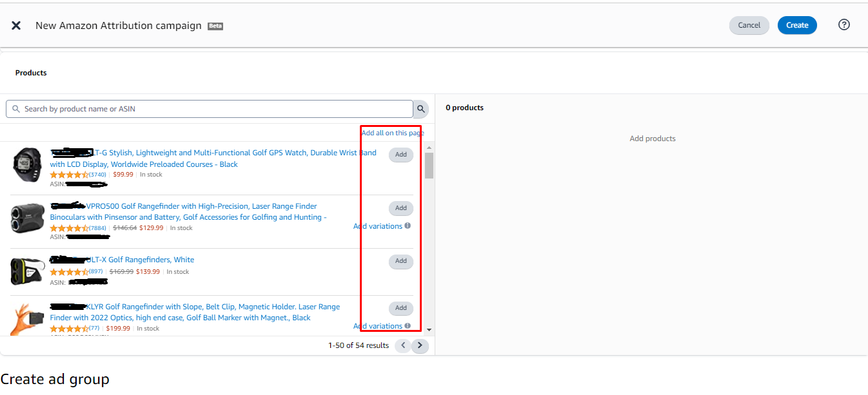Click the star rating of the GPS watch
The image size is (868, 395).
[69, 175]
